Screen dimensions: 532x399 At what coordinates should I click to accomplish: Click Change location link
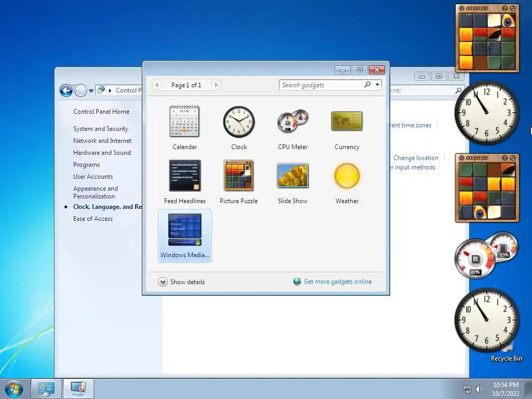coord(416,158)
